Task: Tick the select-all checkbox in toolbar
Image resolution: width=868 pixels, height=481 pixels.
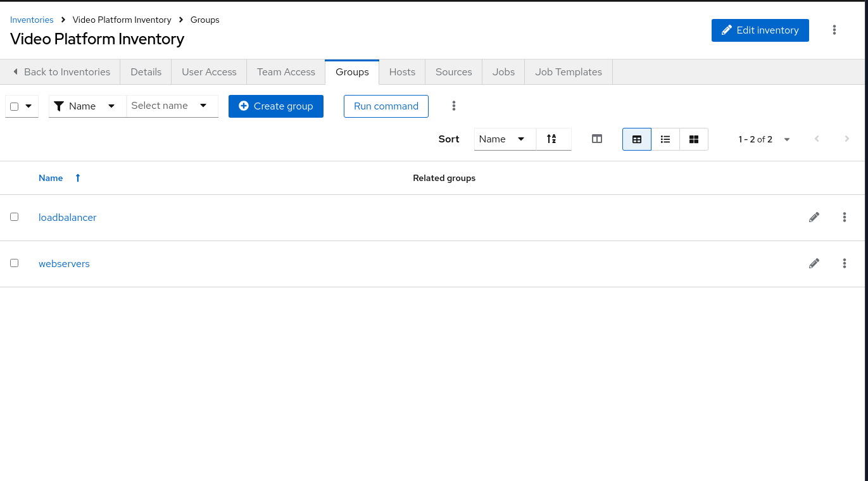Action: 14,106
